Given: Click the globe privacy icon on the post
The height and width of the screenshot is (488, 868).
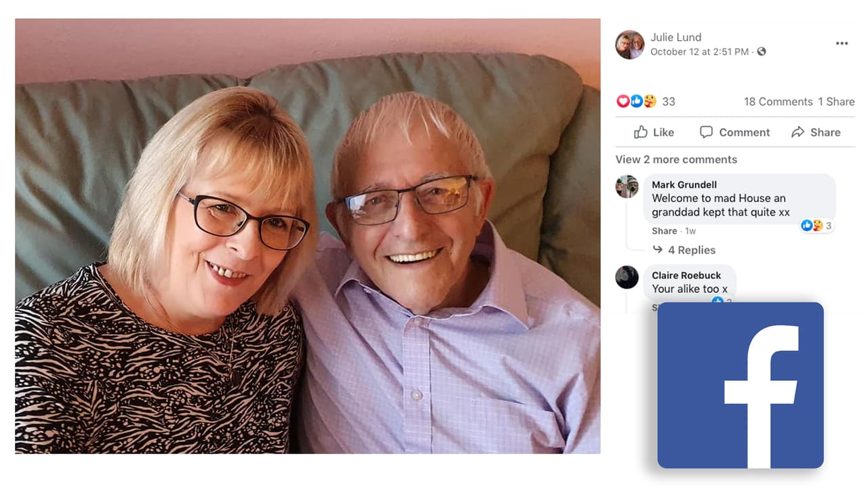Looking at the screenshot, I should click(762, 52).
